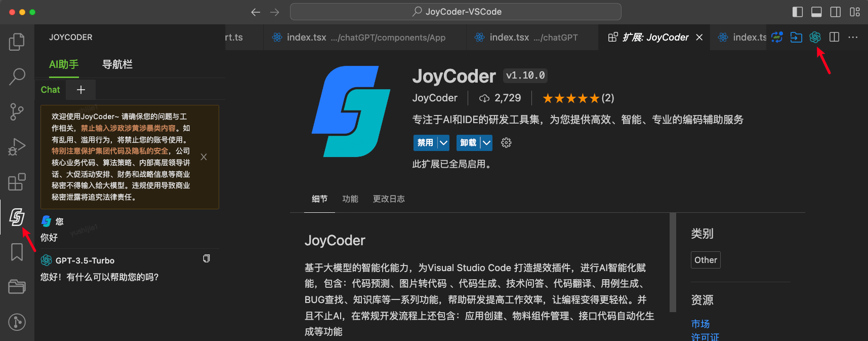Toggle the secondary sidebar layout icon
This screenshot has width=868, height=341.
[x=836, y=12]
